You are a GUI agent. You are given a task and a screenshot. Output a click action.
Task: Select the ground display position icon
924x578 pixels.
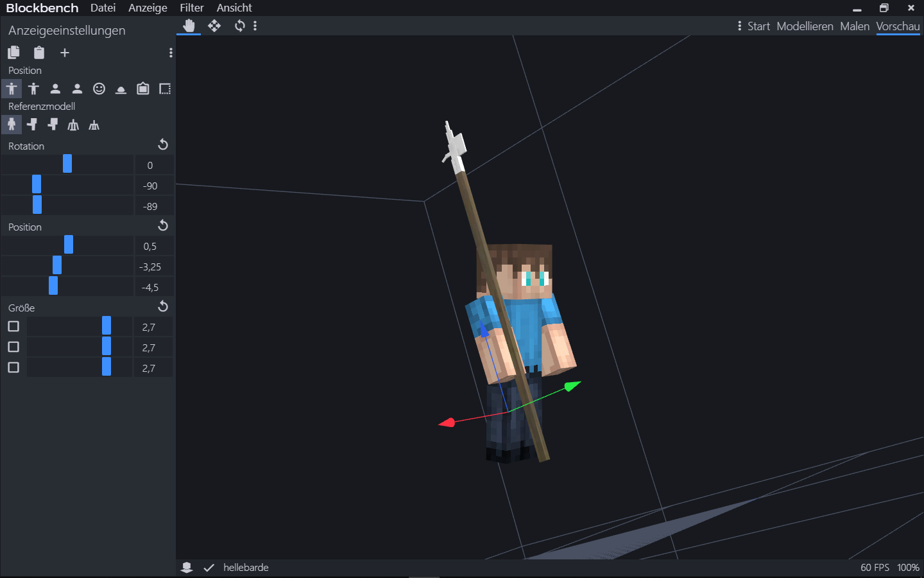click(x=121, y=89)
